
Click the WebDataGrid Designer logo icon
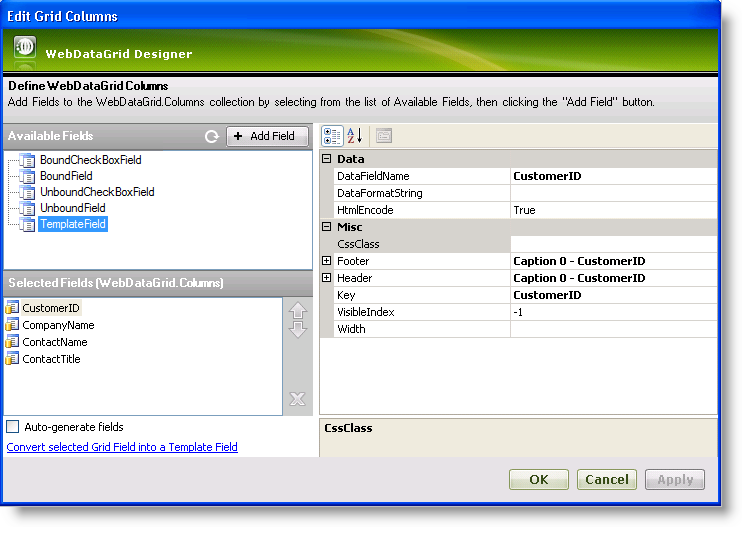(x=26, y=51)
